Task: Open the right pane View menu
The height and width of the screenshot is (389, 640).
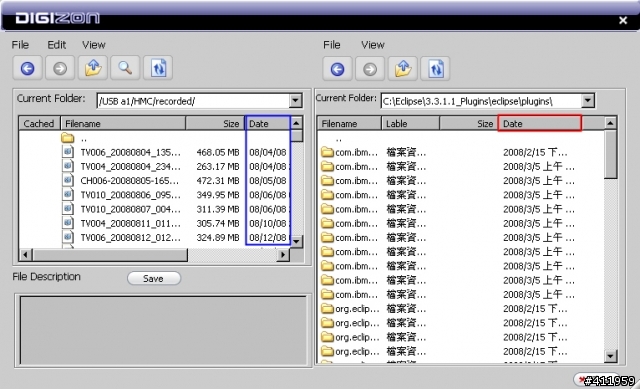Action: [373, 44]
